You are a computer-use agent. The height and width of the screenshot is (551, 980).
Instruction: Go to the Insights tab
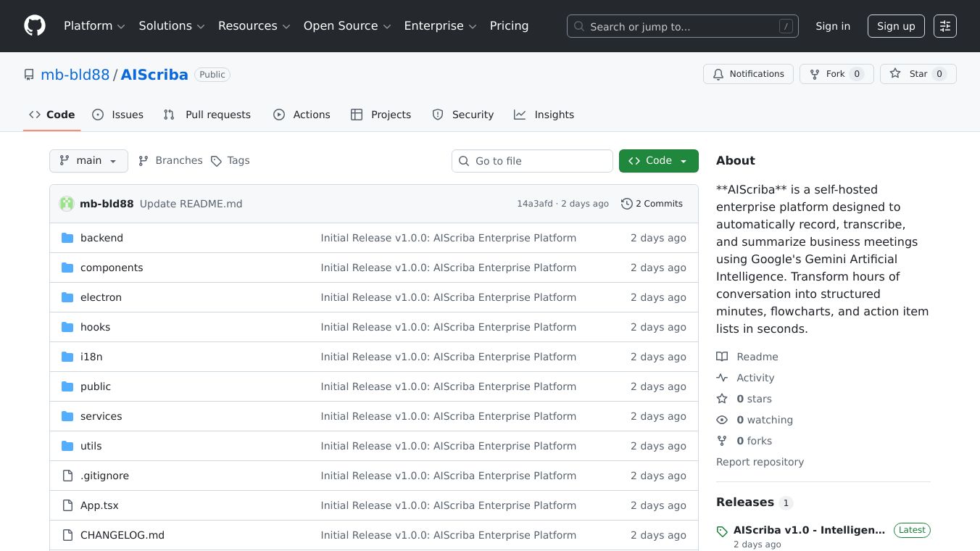(544, 115)
